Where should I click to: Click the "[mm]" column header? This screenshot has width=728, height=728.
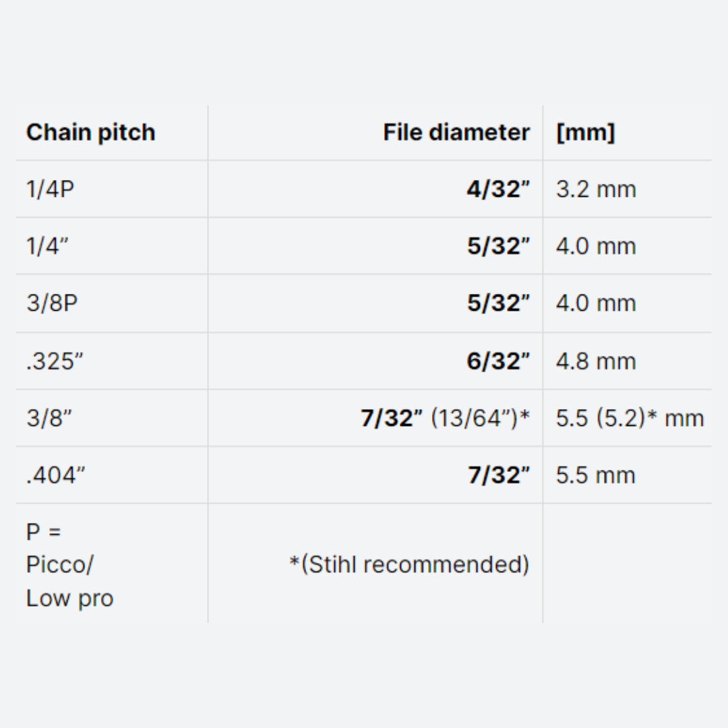click(585, 133)
